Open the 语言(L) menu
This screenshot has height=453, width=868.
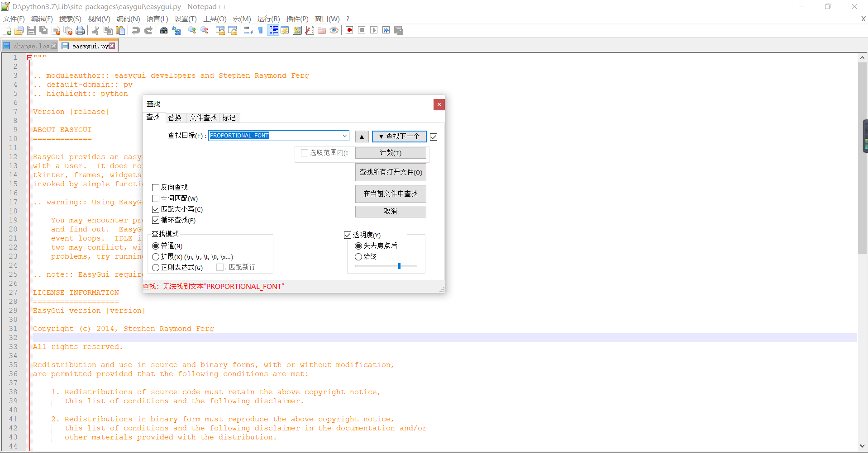coord(157,19)
